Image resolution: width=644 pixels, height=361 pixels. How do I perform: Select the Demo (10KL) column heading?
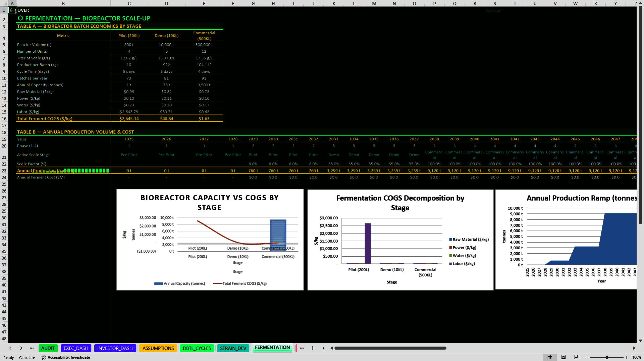(x=166, y=36)
